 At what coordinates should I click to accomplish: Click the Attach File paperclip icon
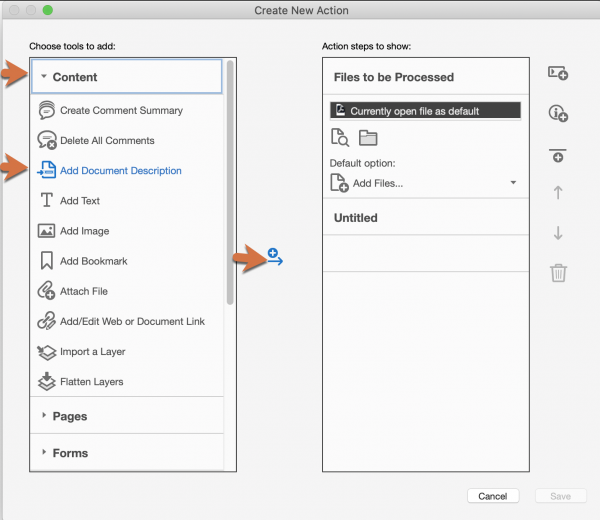coord(46,290)
